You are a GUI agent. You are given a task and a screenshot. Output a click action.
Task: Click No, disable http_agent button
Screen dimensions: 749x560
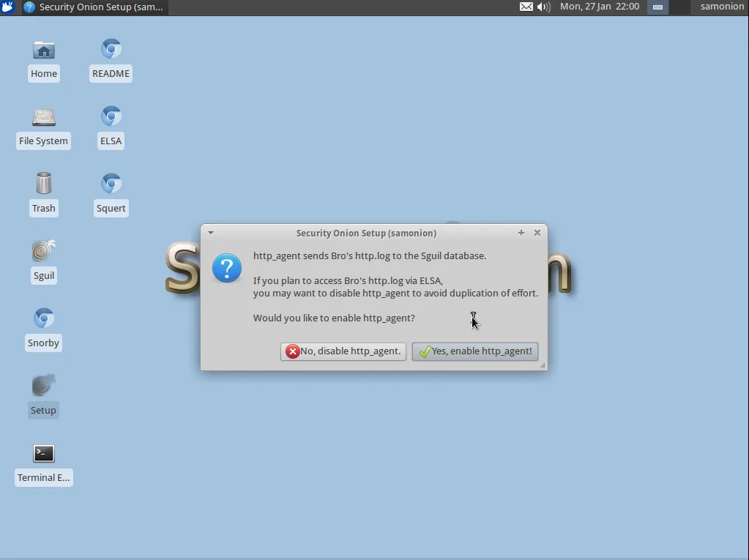[343, 351]
